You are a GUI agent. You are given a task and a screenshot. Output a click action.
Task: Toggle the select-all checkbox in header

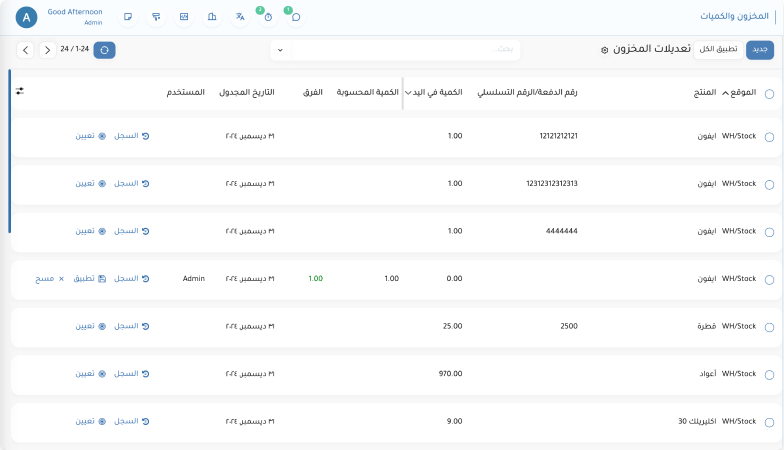point(769,94)
